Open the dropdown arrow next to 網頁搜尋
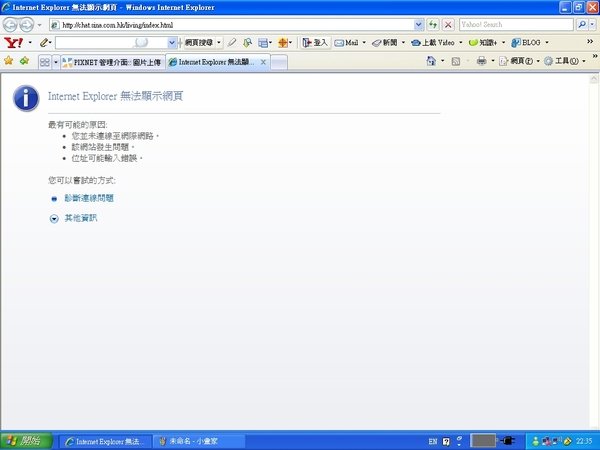600x450 pixels. click(219, 42)
